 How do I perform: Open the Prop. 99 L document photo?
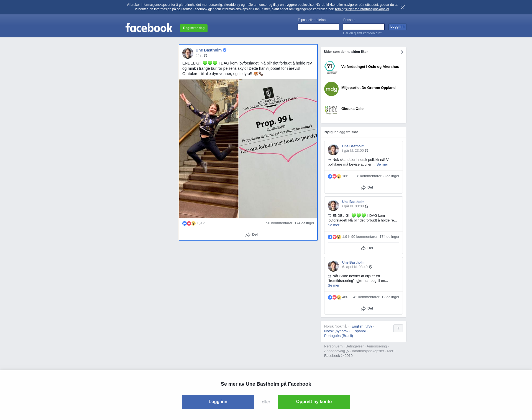[278, 149]
